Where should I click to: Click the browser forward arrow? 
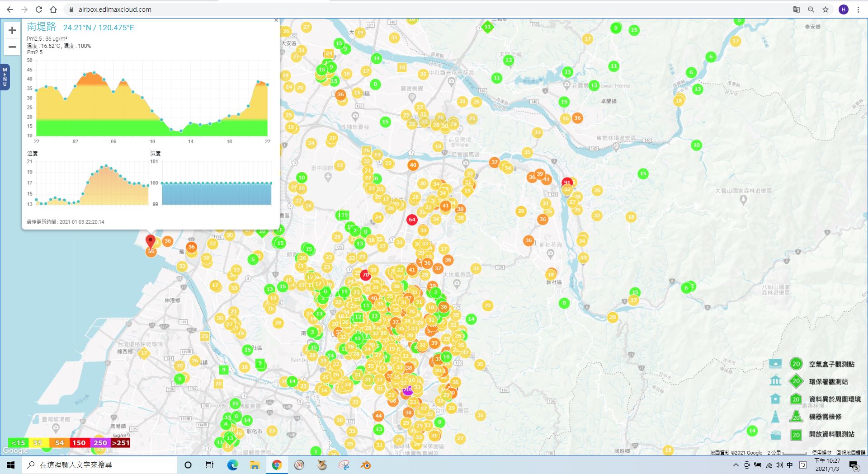click(24, 9)
